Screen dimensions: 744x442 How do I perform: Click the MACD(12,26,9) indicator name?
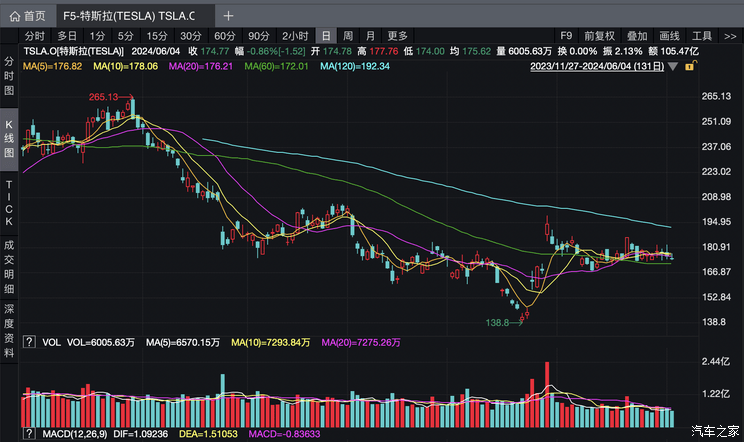click(x=74, y=434)
